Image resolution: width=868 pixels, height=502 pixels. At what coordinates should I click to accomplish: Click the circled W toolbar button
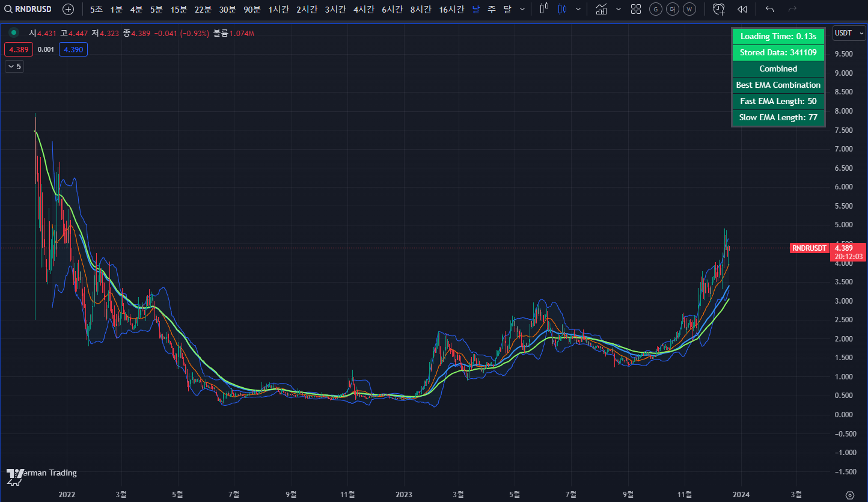pos(689,9)
